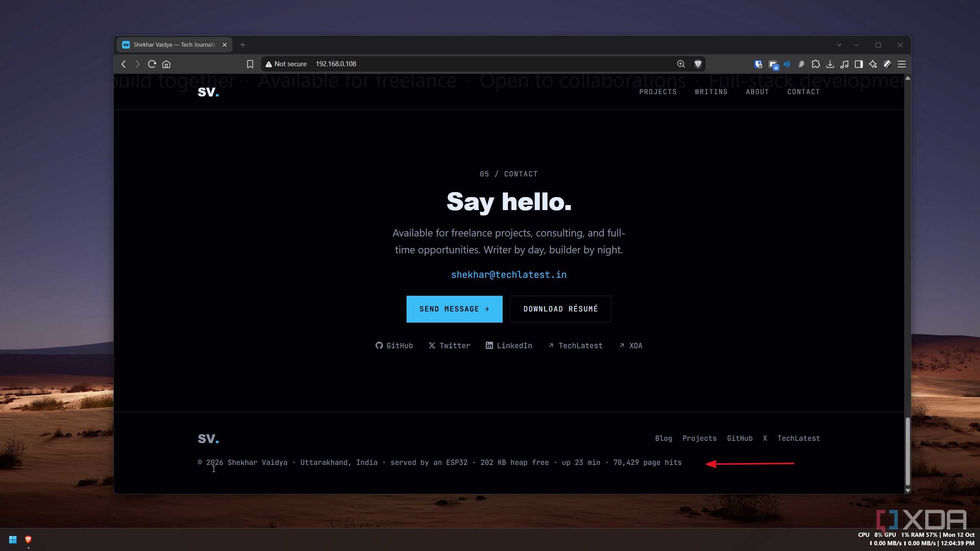This screenshot has width=980, height=551.
Task: Open the zoom magnifier in address bar
Action: click(x=681, y=64)
